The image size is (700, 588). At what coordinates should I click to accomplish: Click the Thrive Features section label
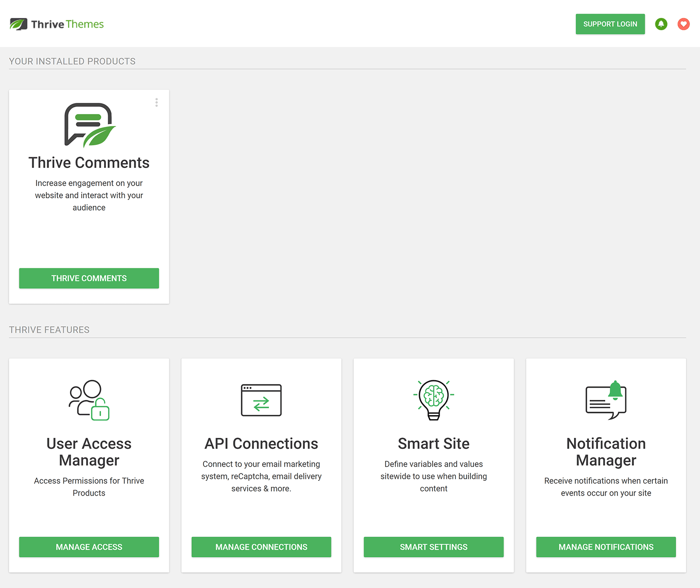point(49,330)
